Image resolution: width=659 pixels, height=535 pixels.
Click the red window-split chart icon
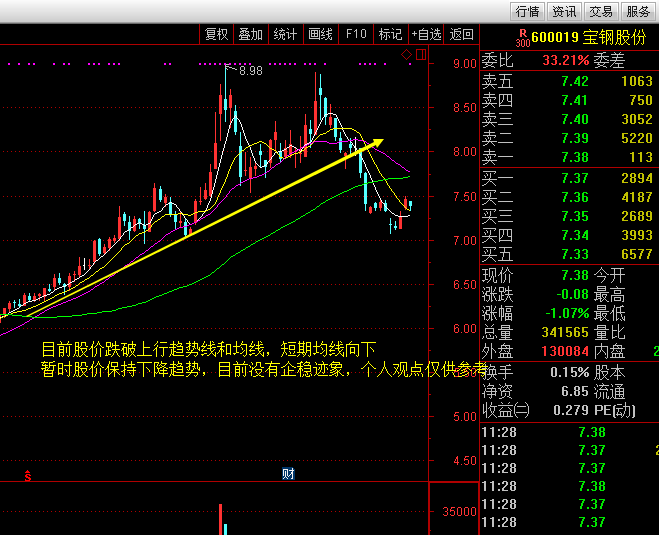(421, 54)
